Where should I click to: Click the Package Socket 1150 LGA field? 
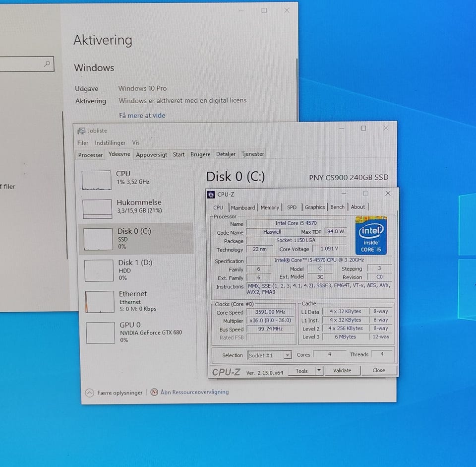click(296, 240)
